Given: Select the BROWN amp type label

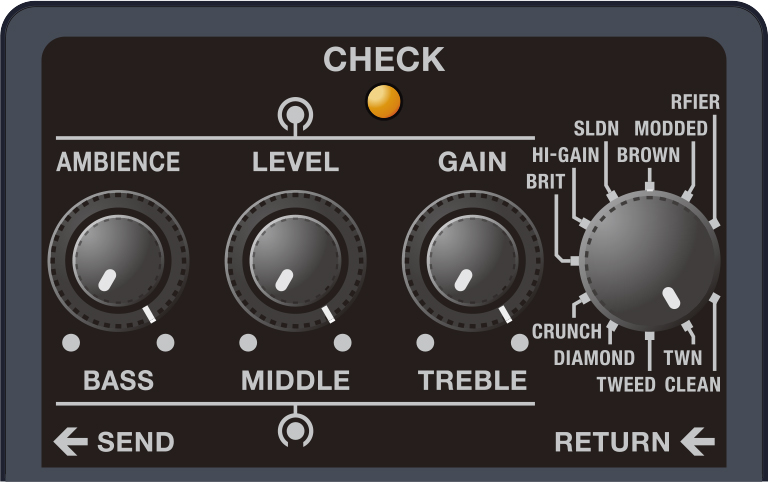Looking at the screenshot, I should pyautogui.click(x=648, y=155).
